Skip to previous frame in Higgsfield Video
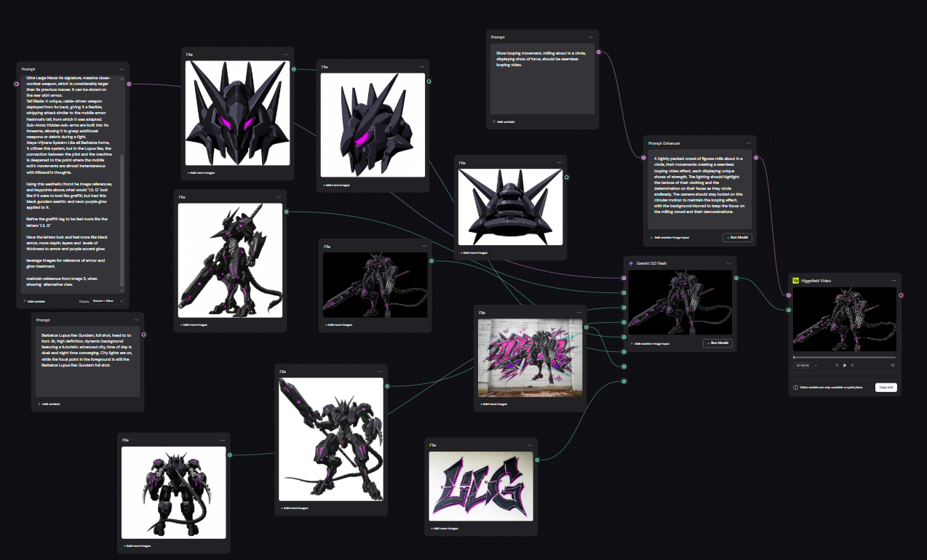Viewport: 927px width, 560px height. tap(837, 365)
